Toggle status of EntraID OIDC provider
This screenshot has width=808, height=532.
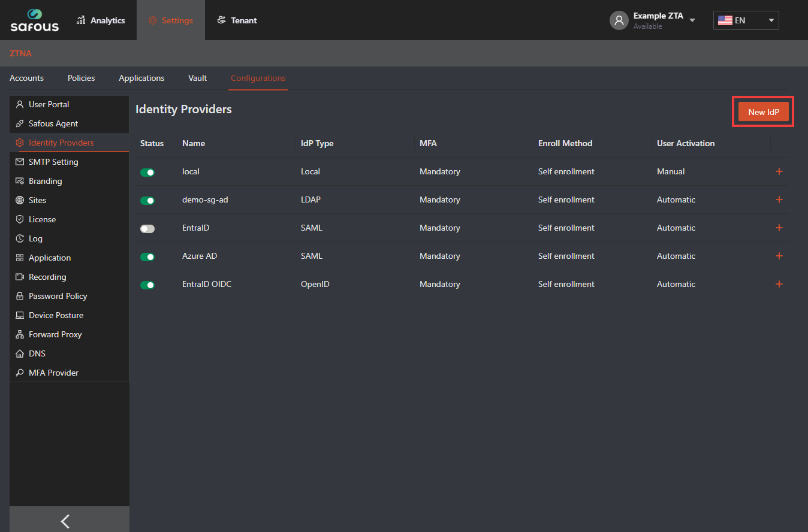(147, 285)
